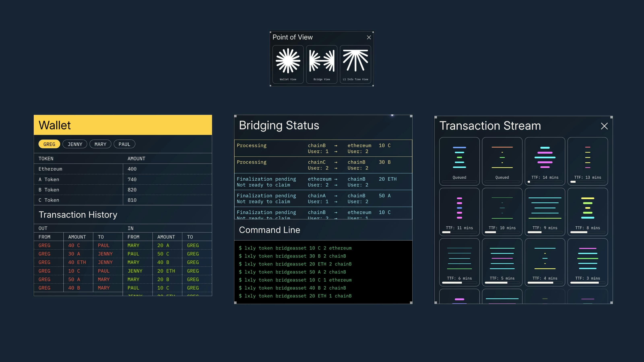Select the TTF: 8 mins yellow-green block
This screenshot has width=644, height=362.
[x=587, y=208]
